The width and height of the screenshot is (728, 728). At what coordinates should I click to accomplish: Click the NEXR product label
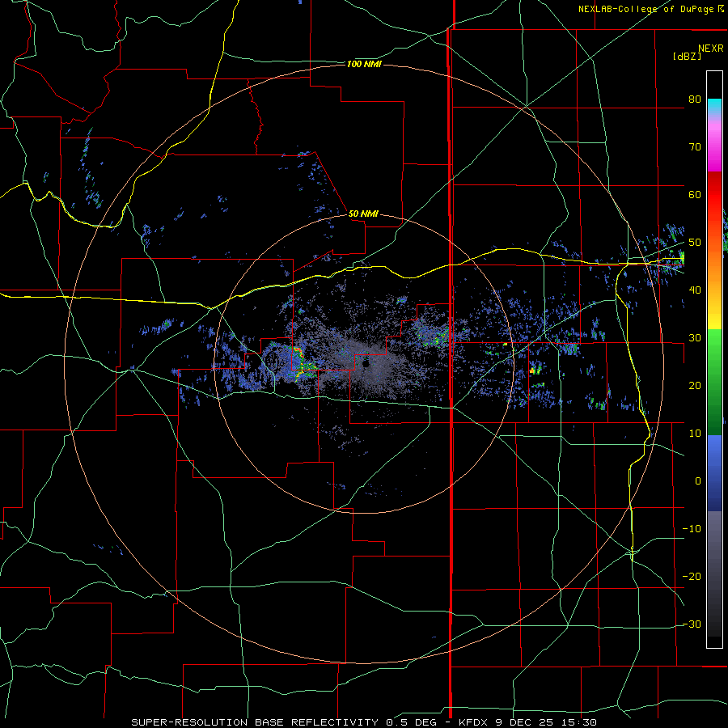pyautogui.click(x=710, y=48)
